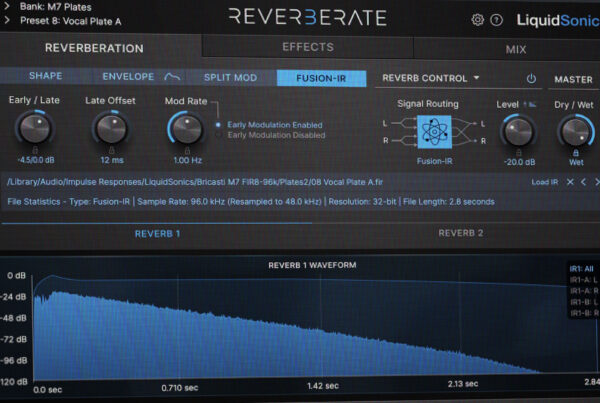Image resolution: width=600 pixels, height=403 pixels.
Task: Switch to the Reverb 1 tab
Action: (157, 233)
